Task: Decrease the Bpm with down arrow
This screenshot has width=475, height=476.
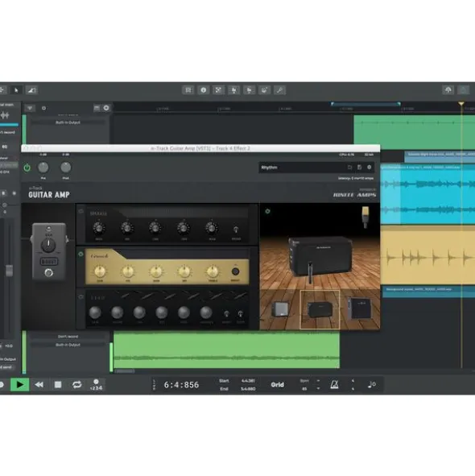Action: pyautogui.click(x=318, y=388)
